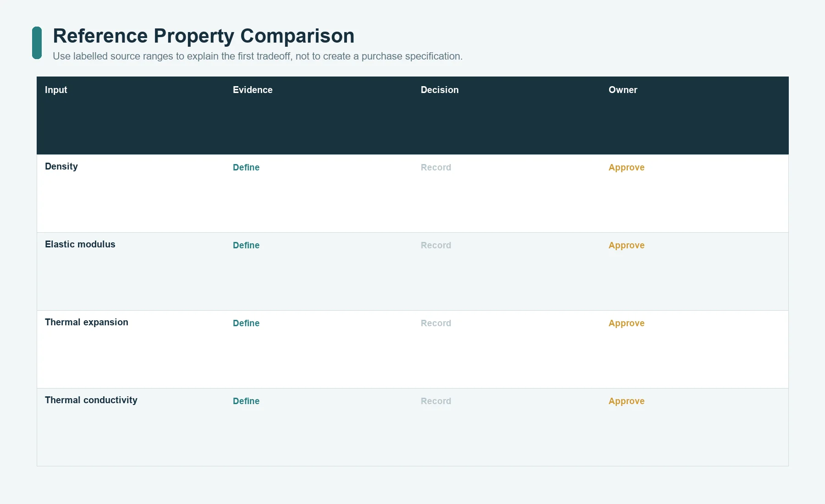This screenshot has width=825, height=504.
Task: Select the Thermal expansion row label
Action: pos(87,322)
